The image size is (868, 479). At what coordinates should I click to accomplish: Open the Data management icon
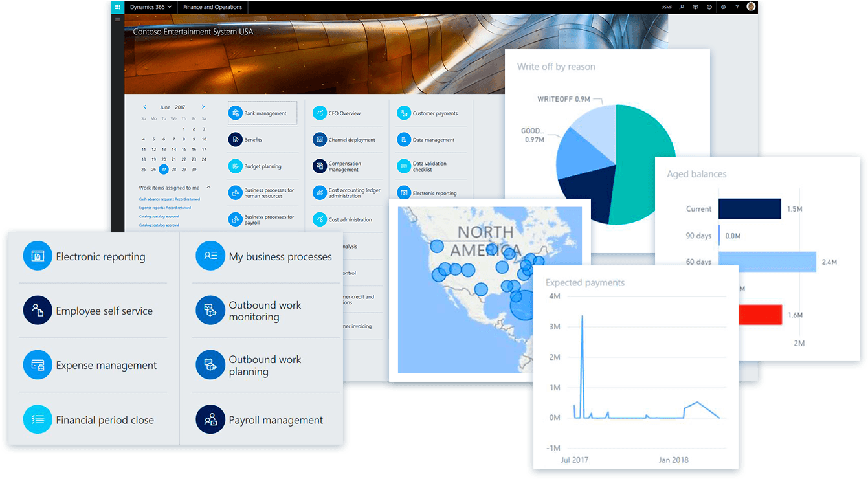click(404, 140)
